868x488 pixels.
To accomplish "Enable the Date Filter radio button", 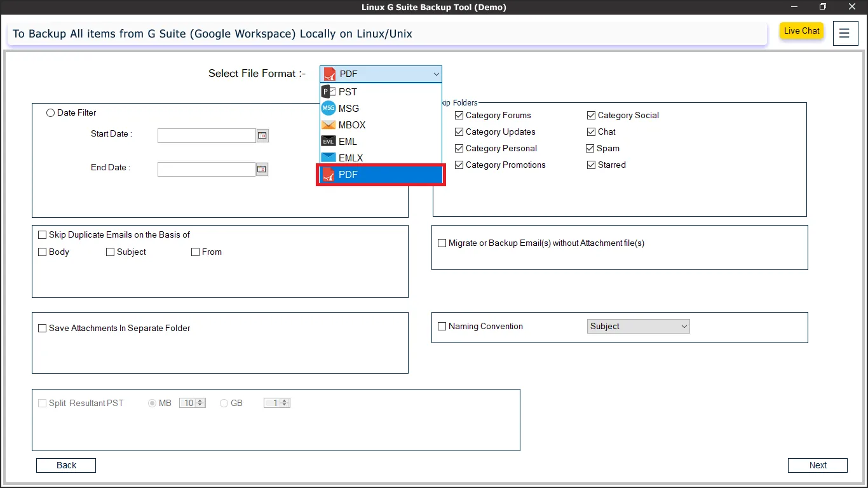I will click(51, 113).
